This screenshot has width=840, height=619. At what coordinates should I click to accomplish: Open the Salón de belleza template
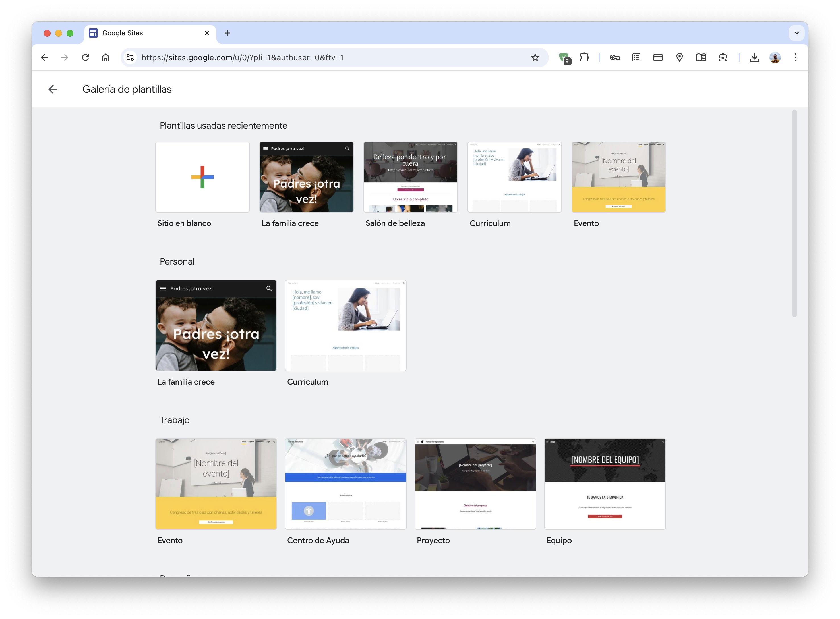pyautogui.click(x=410, y=177)
